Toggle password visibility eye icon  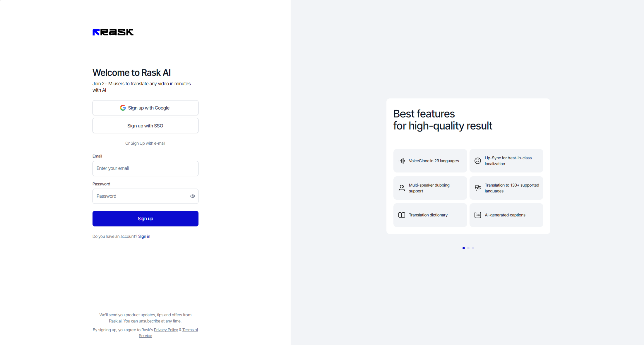click(193, 196)
